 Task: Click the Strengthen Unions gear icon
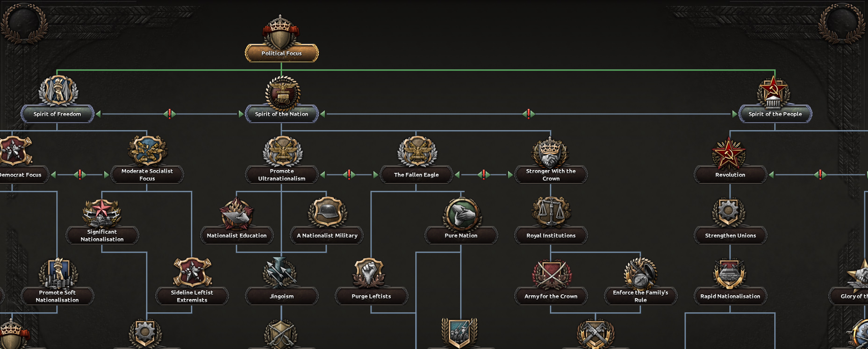coord(729,212)
